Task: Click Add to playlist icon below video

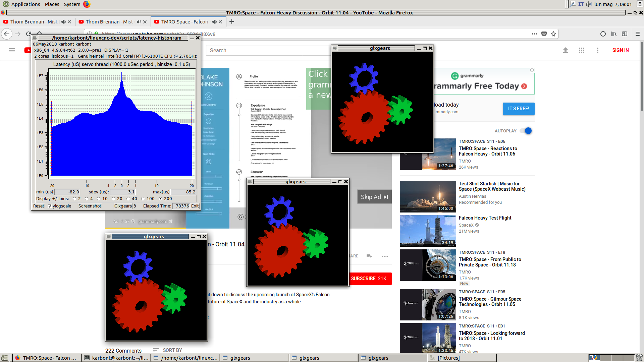Action: tap(369, 256)
